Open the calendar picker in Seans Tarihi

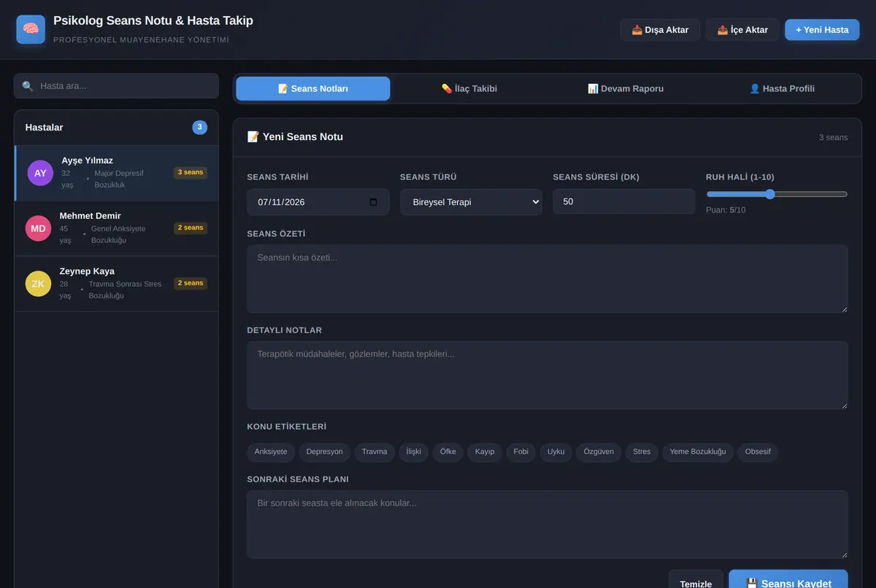(x=374, y=202)
